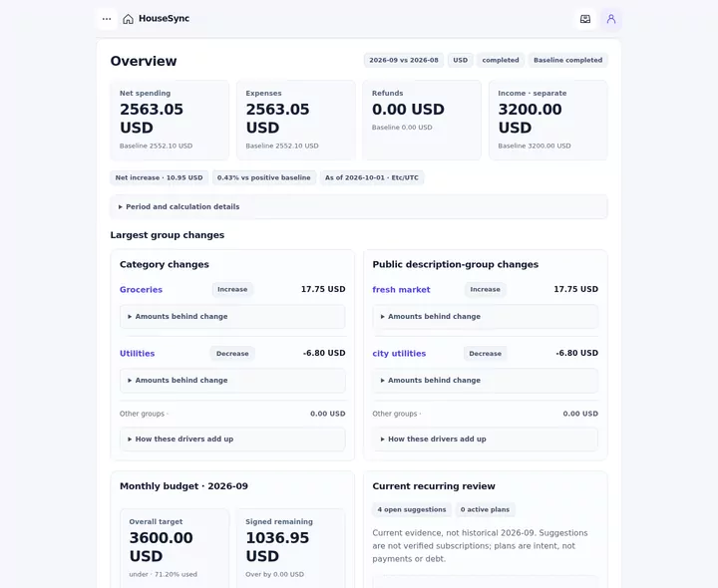
Task: Expand Period and calculation details
Action: [359, 207]
